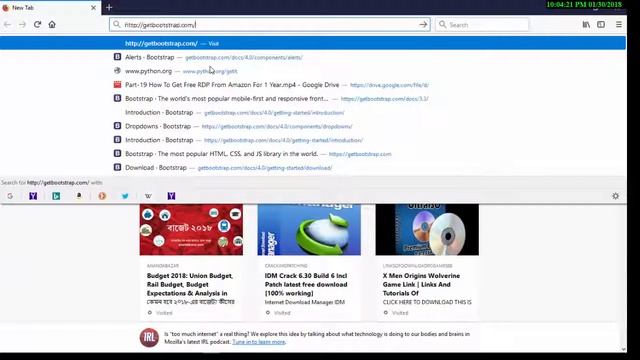Close the New Tab tab
This screenshot has width=640, height=360.
tap(93, 7)
